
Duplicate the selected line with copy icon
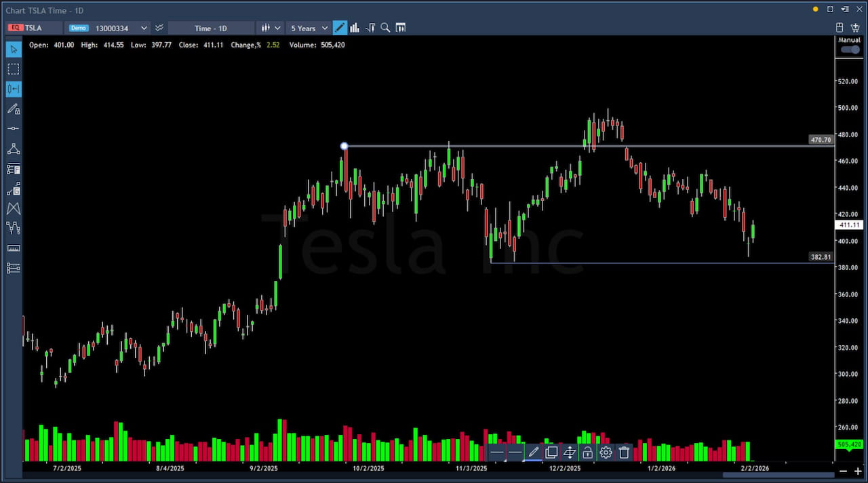[551, 452]
